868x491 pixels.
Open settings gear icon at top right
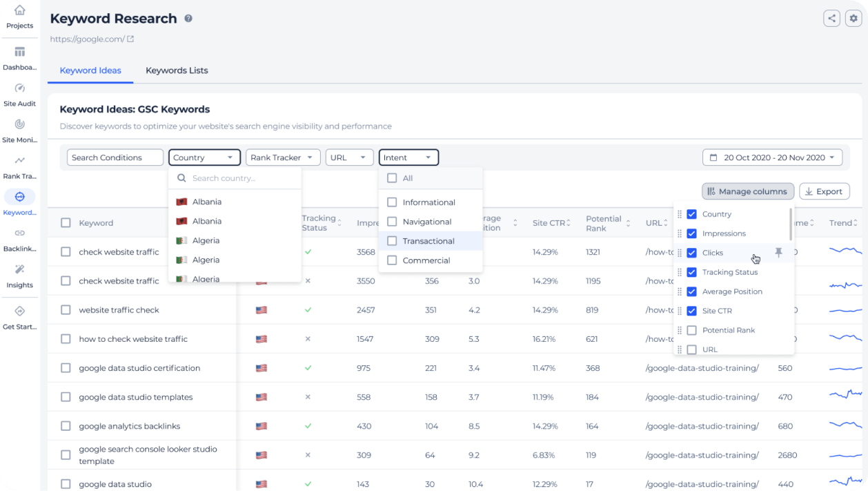[853, 19]
